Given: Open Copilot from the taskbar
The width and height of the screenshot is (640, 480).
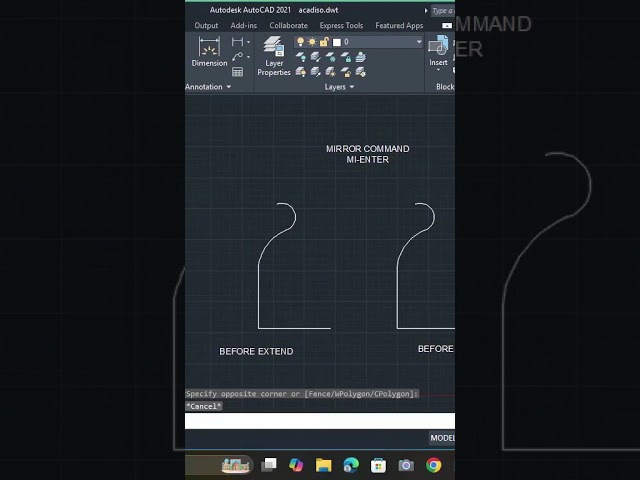Looking at the screenshot, I should coord(296,464).
